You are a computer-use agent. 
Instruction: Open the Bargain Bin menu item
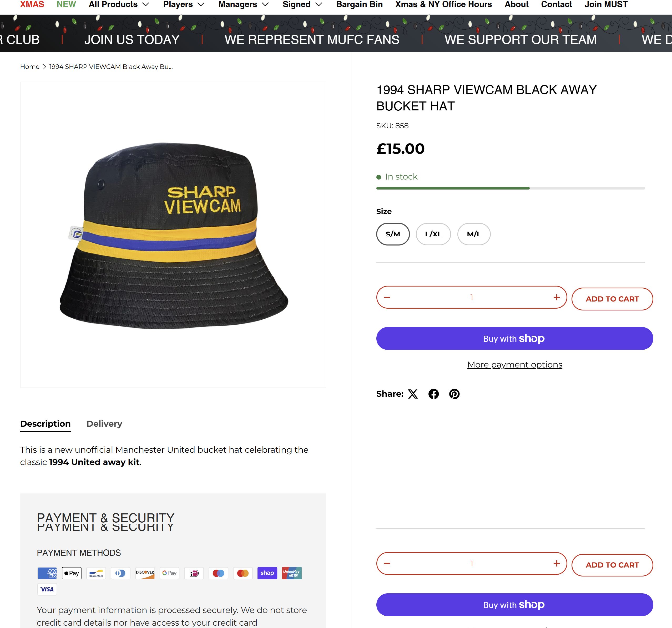pos(359,4)
